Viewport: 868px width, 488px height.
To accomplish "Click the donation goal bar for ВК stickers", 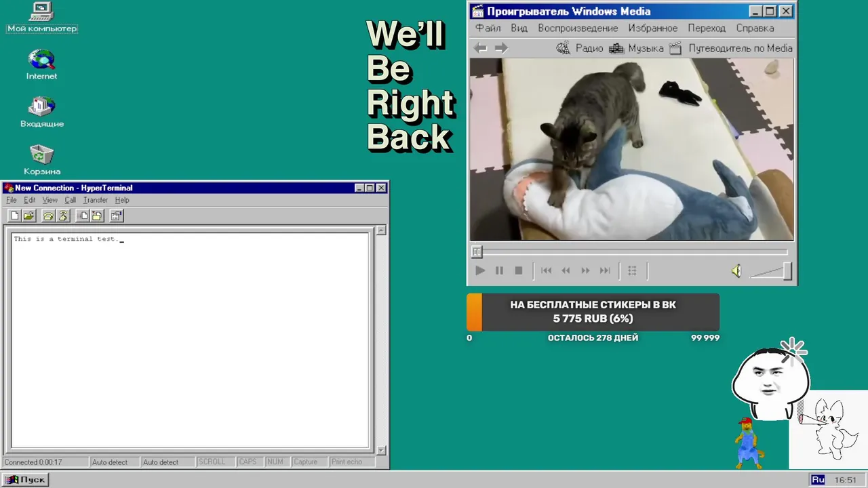I will coord(593,312).
